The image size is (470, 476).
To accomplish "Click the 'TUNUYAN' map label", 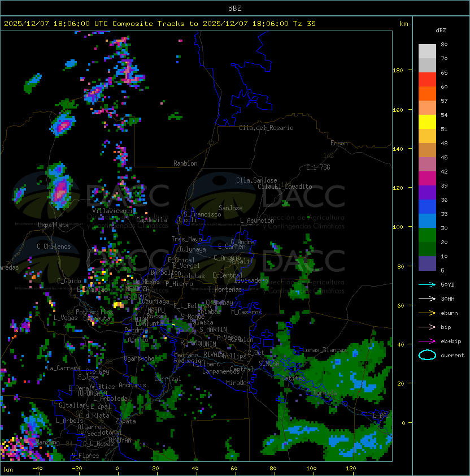I will coord(120,440).
